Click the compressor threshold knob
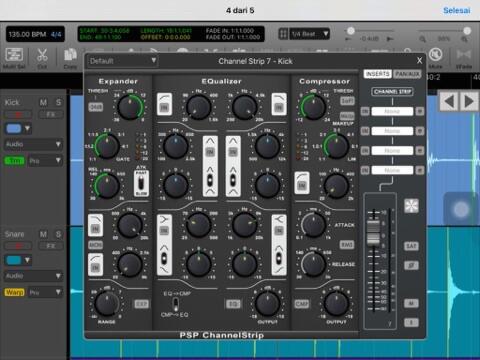480x360 pixels. pos(313,107)
